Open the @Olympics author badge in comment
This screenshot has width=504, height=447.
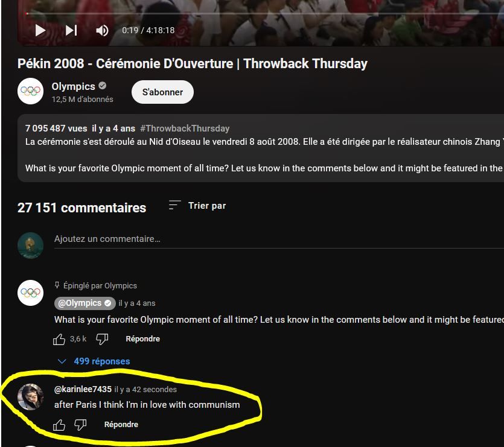pyautogui.click(x=85, y=303)
